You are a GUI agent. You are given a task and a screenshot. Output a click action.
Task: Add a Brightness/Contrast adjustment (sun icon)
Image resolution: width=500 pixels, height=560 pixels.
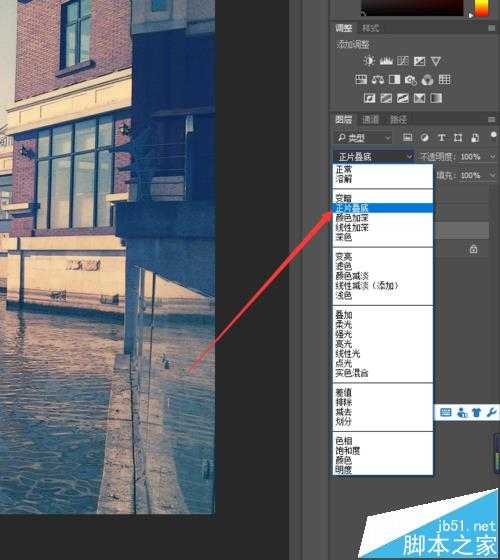369,61
